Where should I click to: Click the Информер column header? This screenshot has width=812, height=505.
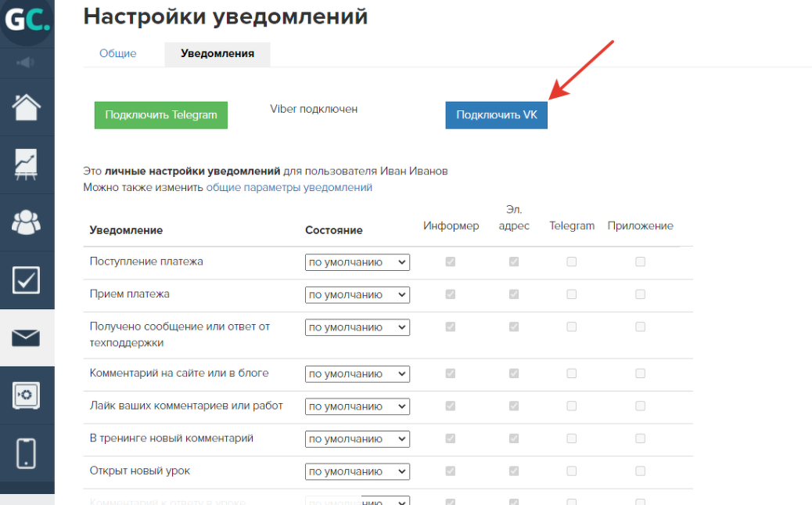point(451,226)
